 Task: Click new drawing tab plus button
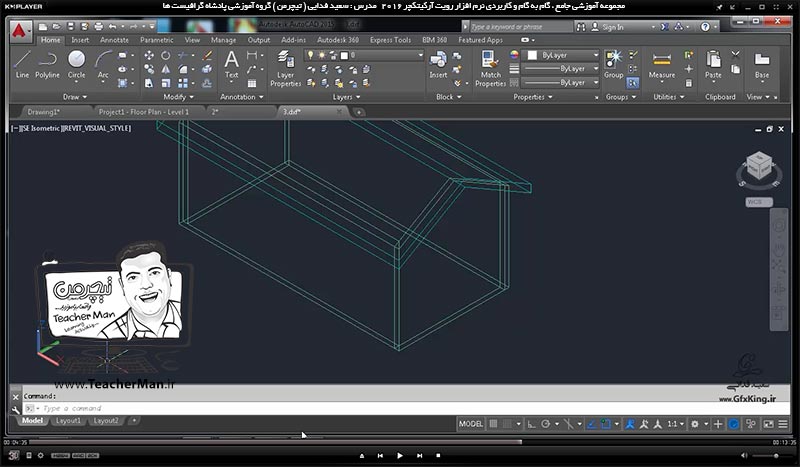point(359,112)
